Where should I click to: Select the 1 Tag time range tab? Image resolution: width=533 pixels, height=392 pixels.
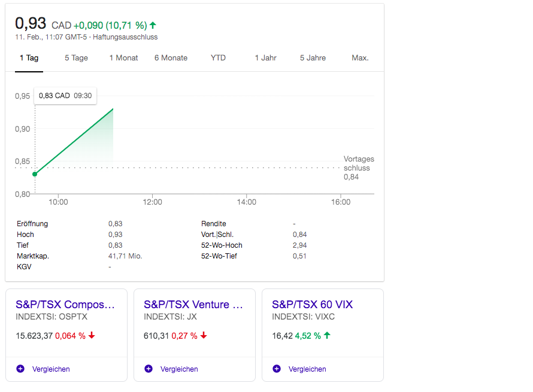pos(29,58)
